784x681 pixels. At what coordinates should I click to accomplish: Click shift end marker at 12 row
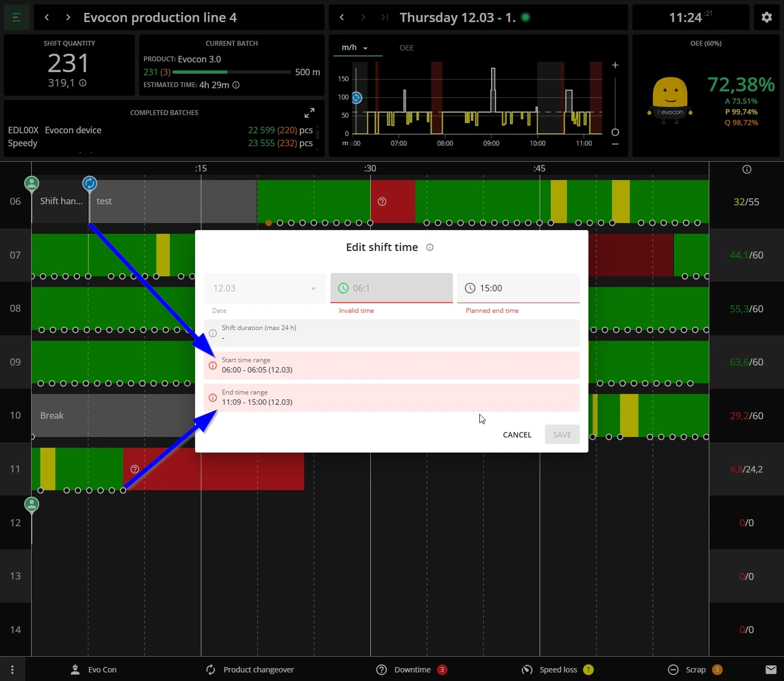tap(32, 504)
